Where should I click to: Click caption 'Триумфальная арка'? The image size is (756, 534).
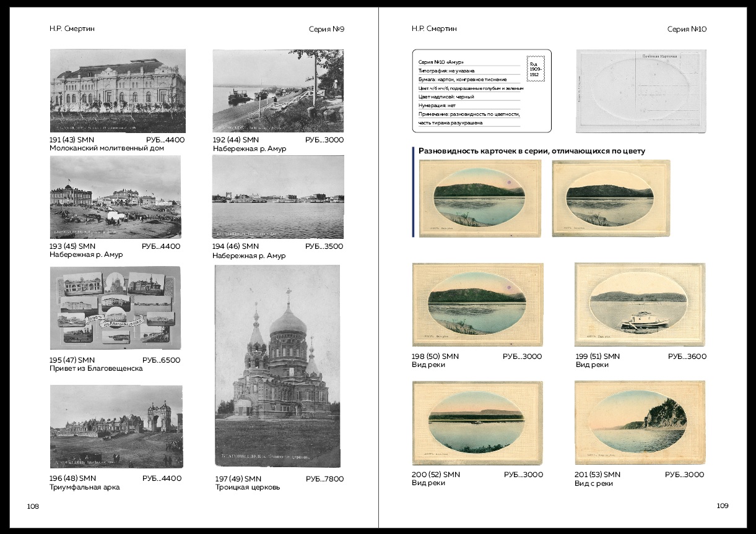(x=85, y=487)
